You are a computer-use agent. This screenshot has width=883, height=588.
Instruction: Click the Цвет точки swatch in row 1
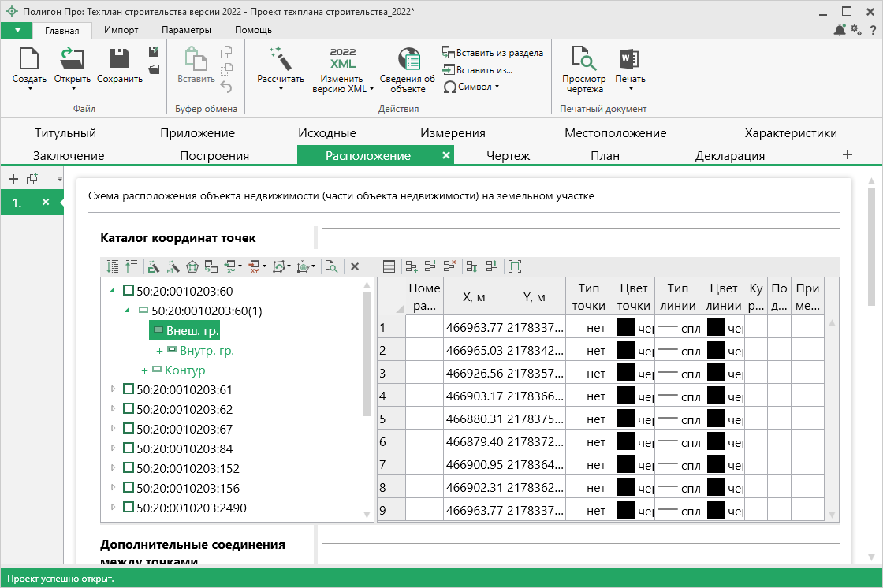click(x=627, y=327)
